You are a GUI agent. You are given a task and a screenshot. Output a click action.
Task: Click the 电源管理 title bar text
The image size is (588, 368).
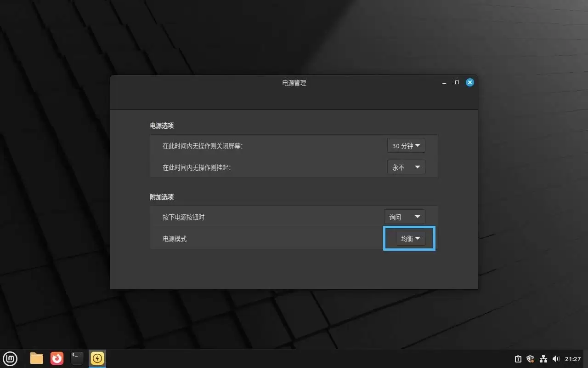(x=294, y=83)
